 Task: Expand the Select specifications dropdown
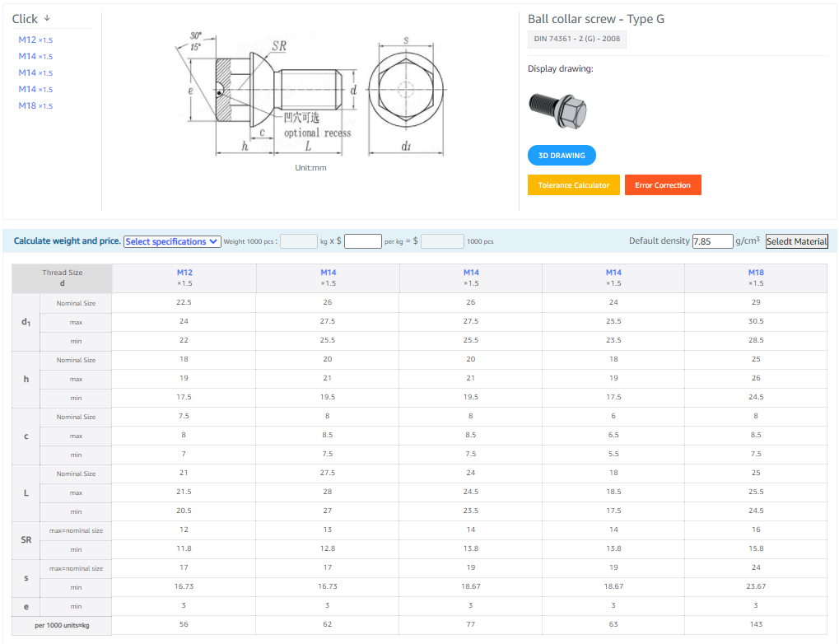(172, 241)
